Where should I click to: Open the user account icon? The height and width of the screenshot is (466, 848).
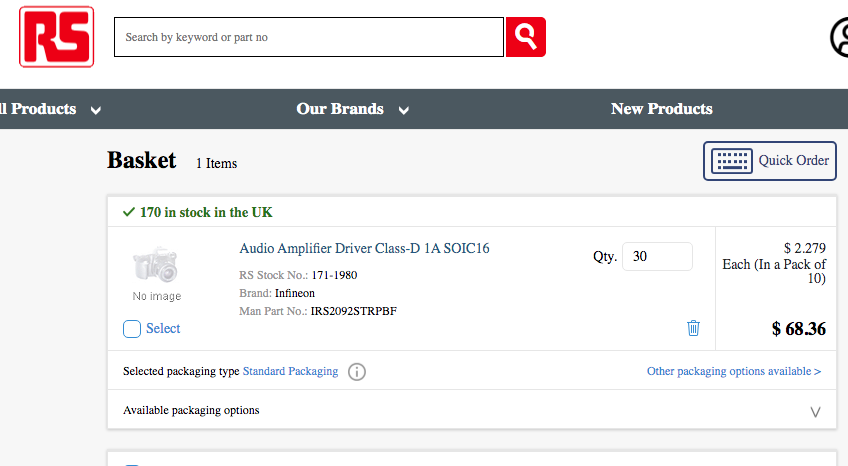point(840,37)
